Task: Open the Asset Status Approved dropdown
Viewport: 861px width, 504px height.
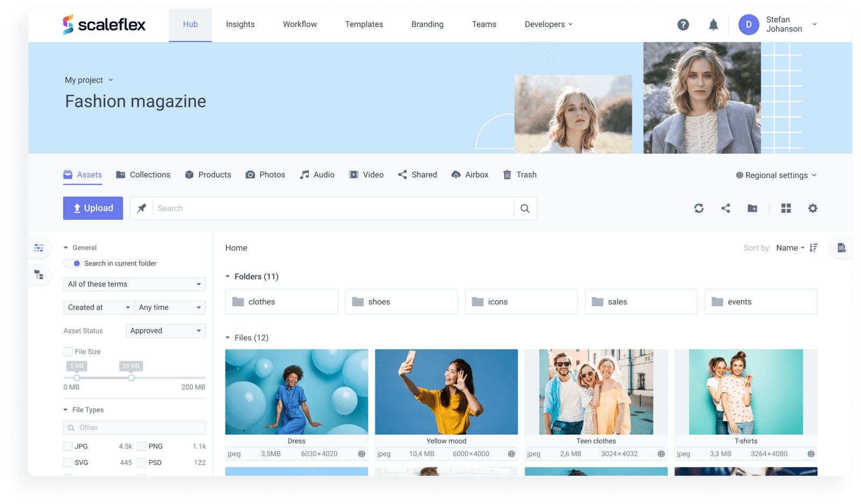Action: pos(165,330)
